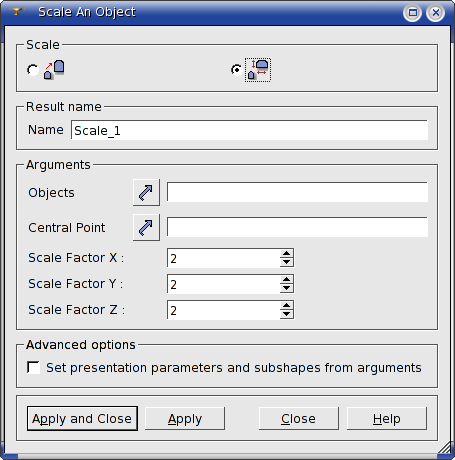Click the Central Point selection arrow button

tap(146, 227)
